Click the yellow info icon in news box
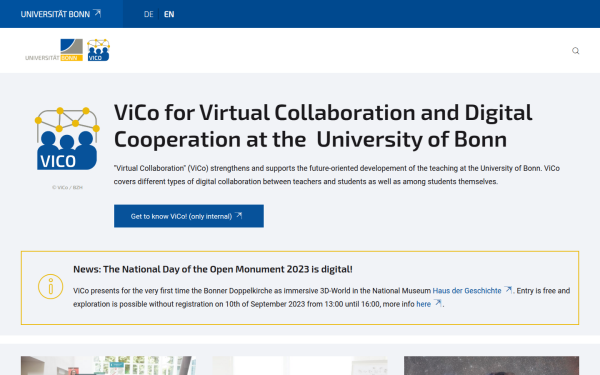This screenshot has width=600, height=375. [51, 287]
